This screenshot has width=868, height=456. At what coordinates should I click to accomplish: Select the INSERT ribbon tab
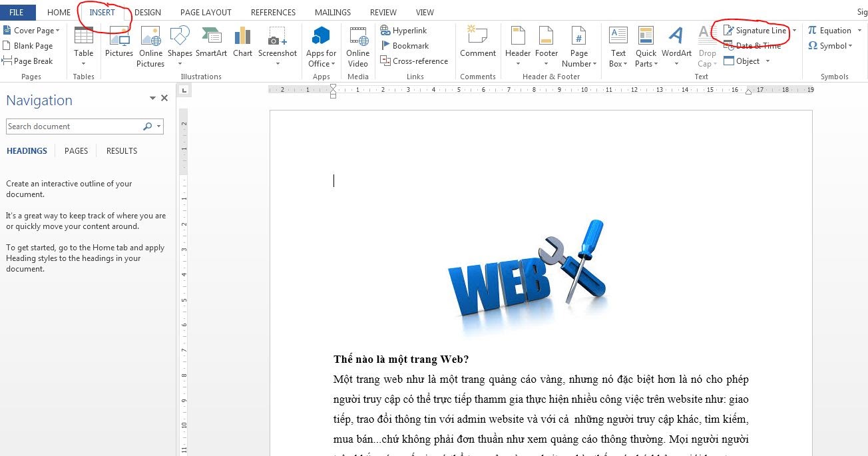(x=103, y=13)
